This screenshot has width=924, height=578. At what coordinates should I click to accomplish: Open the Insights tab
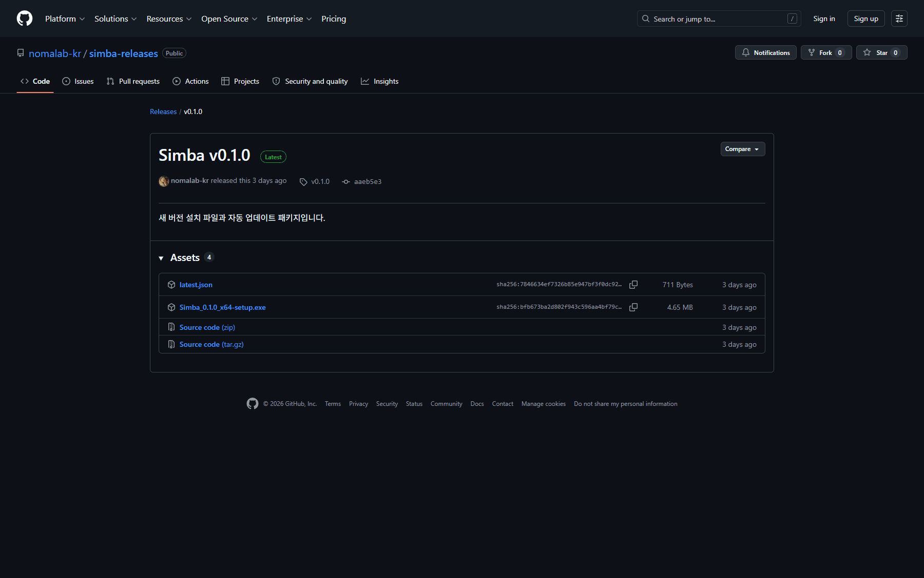tap(380, 81)
